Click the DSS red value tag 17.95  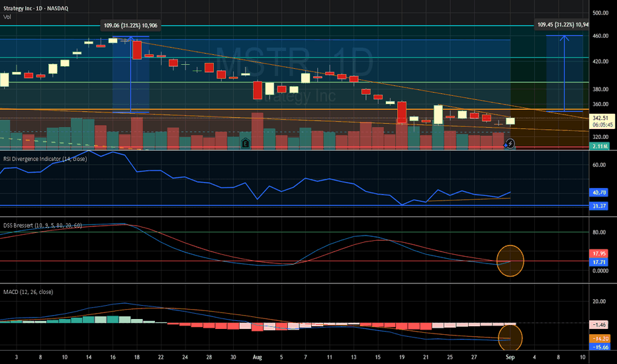click(599, 254)
